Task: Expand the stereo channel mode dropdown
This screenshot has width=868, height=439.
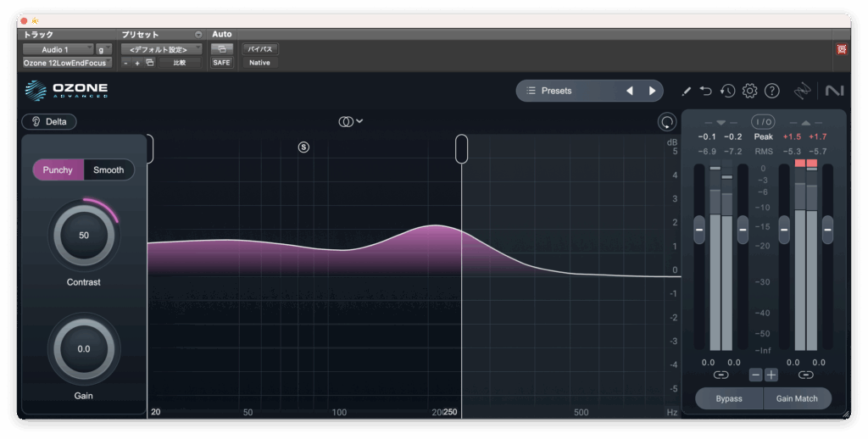Action: click(351, 122)
